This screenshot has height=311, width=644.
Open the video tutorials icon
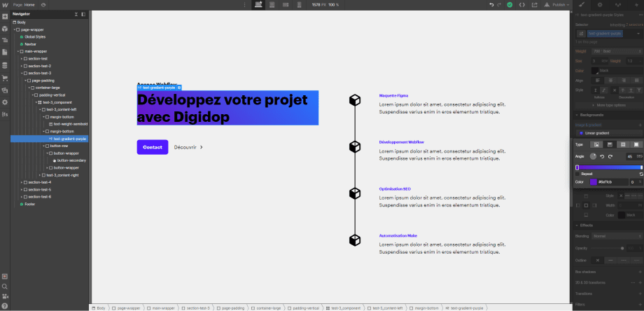5,296
